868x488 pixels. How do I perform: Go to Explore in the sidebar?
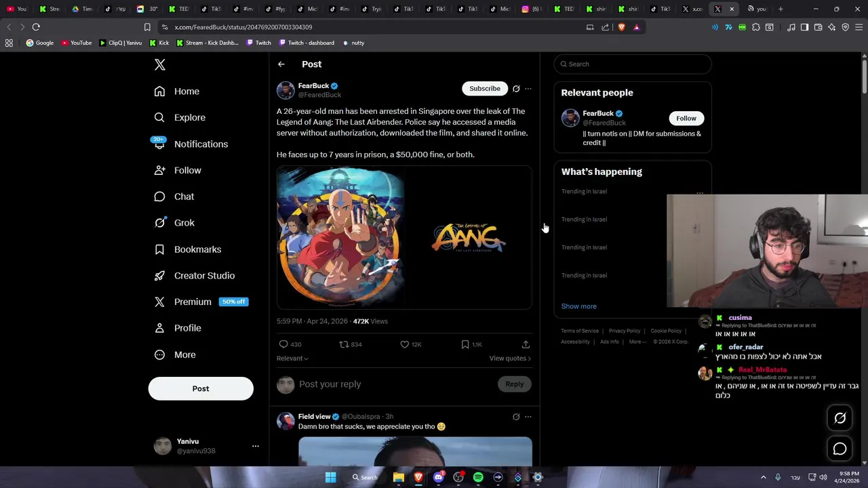point(180,117)
